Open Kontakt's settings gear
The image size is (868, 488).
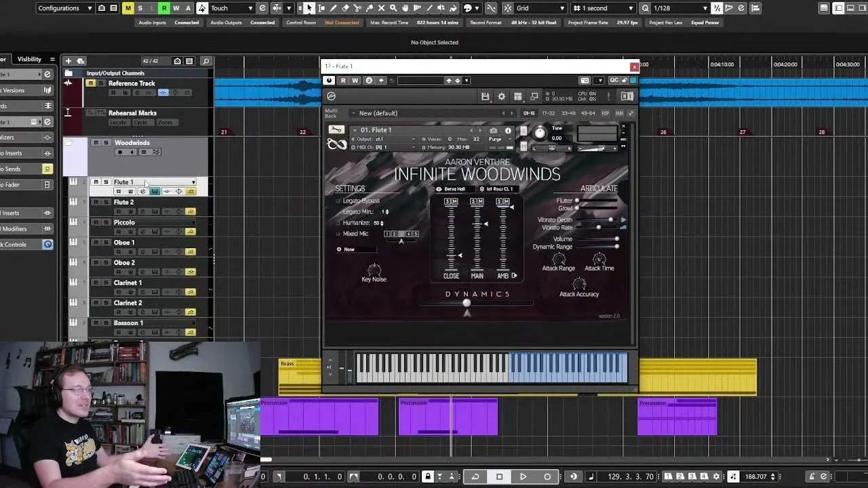pyautogui.click(x=501, y=96)
